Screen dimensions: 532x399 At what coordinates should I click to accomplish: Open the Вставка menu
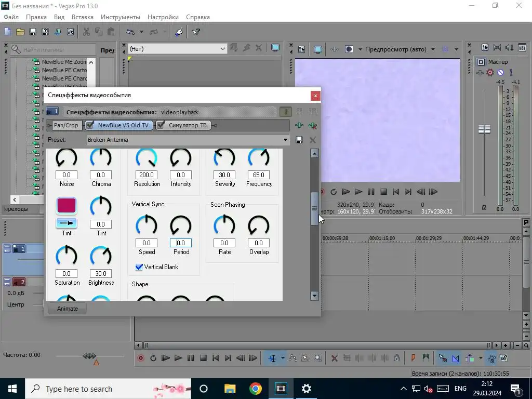83,17
